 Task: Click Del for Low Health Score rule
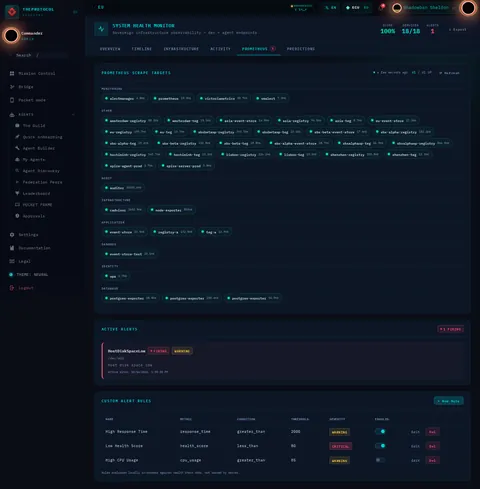coord(432,446)
